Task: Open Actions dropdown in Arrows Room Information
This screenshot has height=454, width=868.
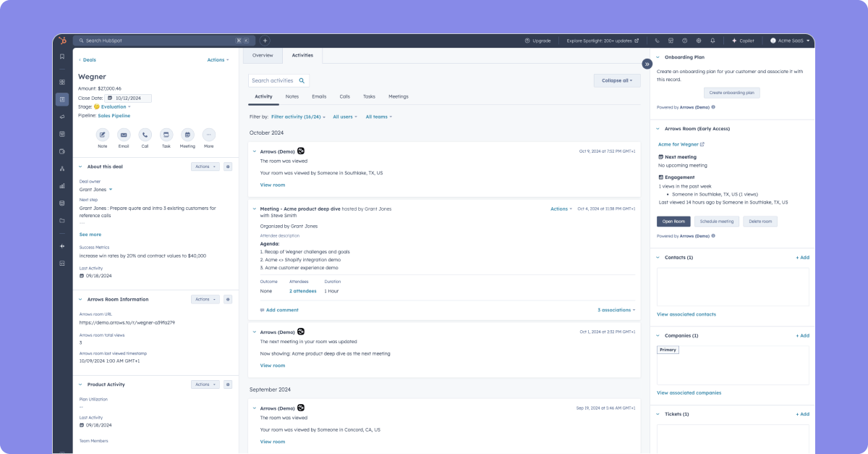Action: point(205,299)
